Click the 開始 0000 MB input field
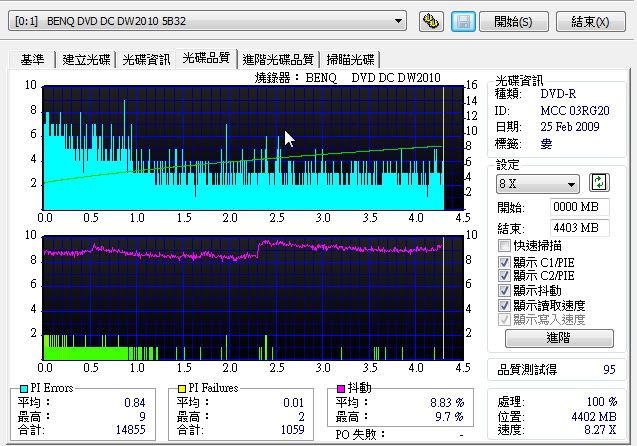The width and height of the screenshot is (637, 446). [579, 207]
